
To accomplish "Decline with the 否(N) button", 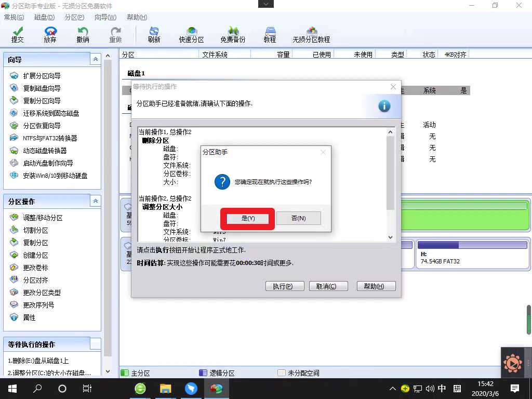I will click(298, 218).
